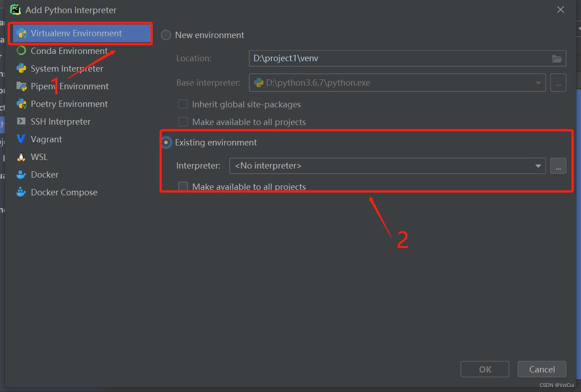Choose WSL interpreter type
This screenshot has height=392, width=581.
pyautogui.click(x=39, y=157)
